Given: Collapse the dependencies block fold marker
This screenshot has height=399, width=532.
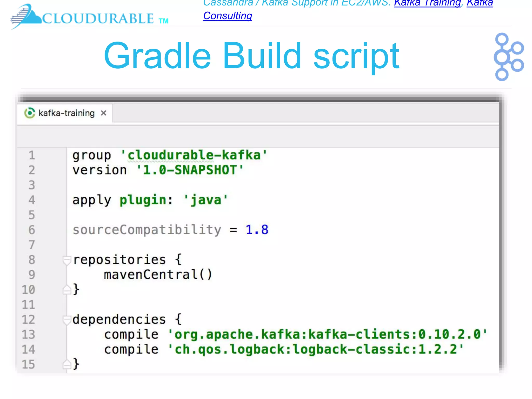Looking at the screenshot, I should pyautogui.click(x=67, y=320).
